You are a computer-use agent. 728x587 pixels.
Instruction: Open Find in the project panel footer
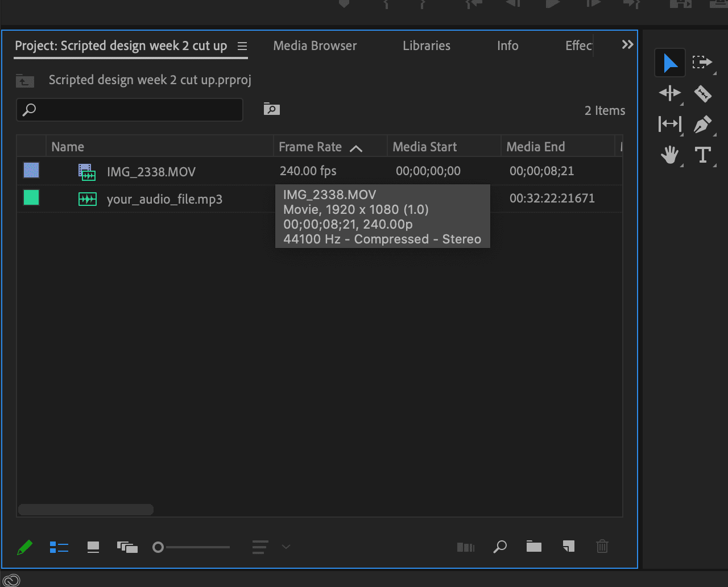click(500, 547)
